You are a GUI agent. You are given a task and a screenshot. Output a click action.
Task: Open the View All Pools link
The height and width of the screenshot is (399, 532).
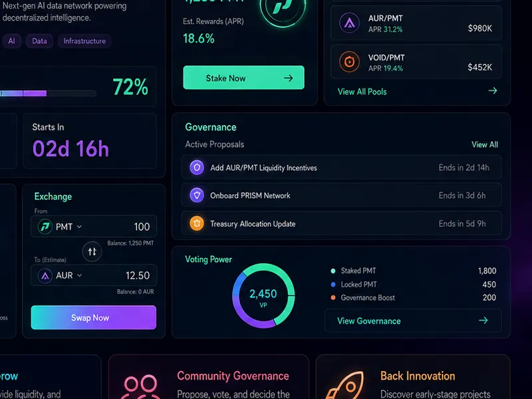pos(362,92)
